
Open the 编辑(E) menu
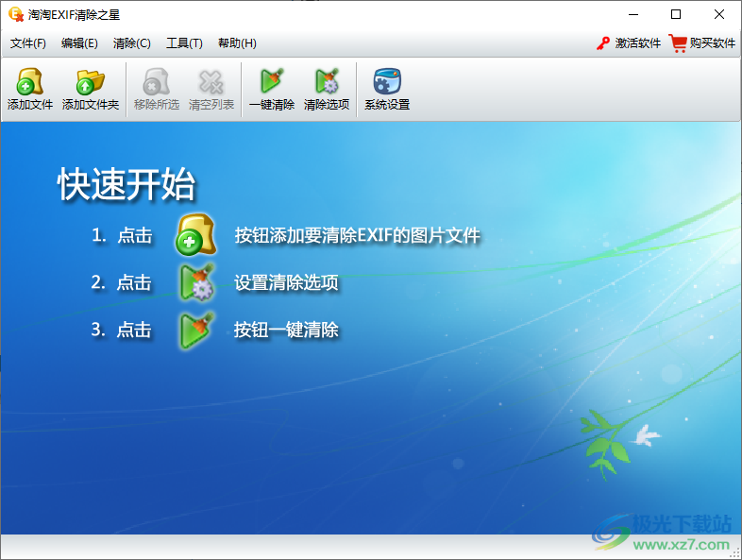click(79, 43)
